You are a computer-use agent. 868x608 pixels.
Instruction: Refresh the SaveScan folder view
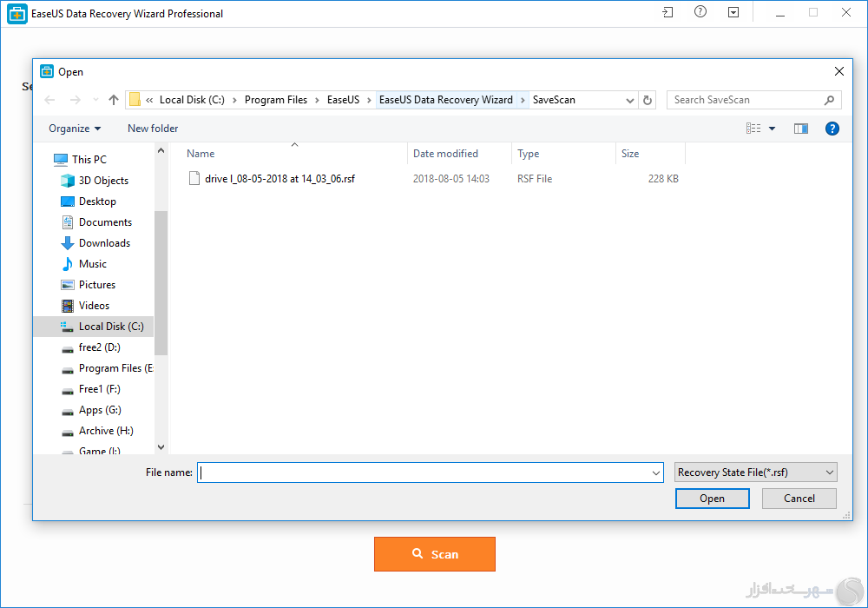click(648, 100)
